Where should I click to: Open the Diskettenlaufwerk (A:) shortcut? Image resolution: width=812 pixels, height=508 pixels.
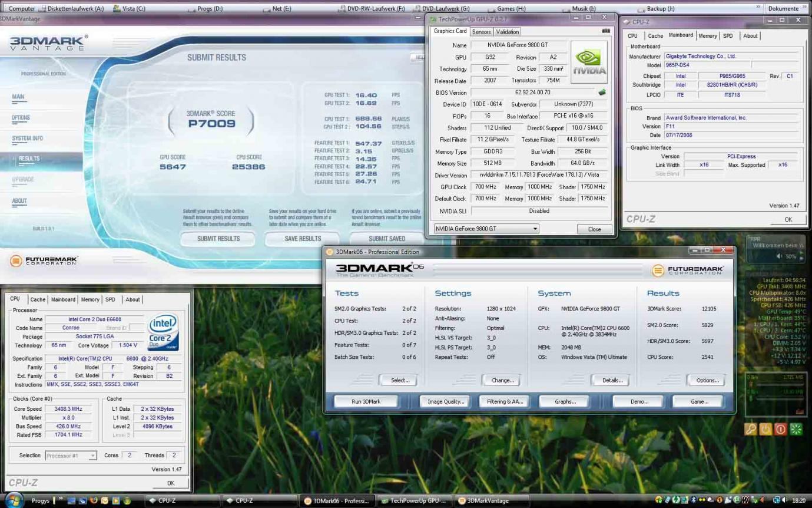click(x=71, y=9)
